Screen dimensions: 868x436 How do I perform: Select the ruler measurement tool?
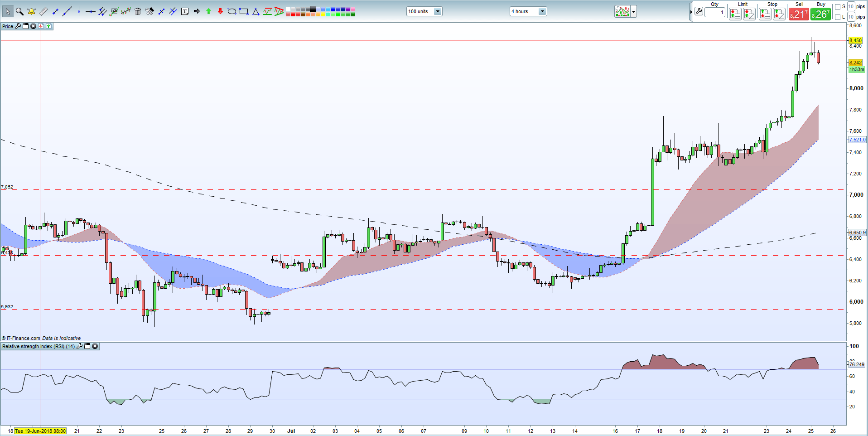pos(43,11)
